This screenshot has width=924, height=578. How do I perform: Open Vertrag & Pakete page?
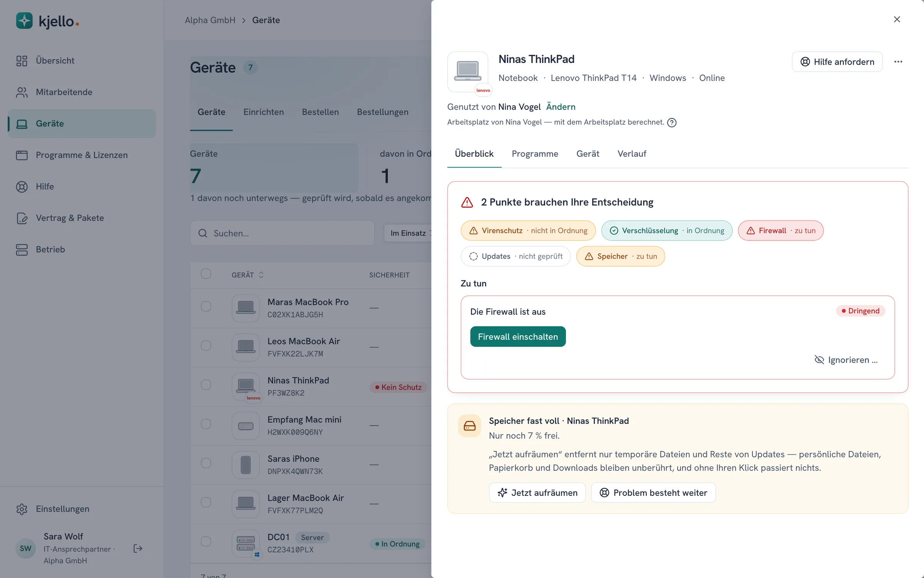click(82, 218)
